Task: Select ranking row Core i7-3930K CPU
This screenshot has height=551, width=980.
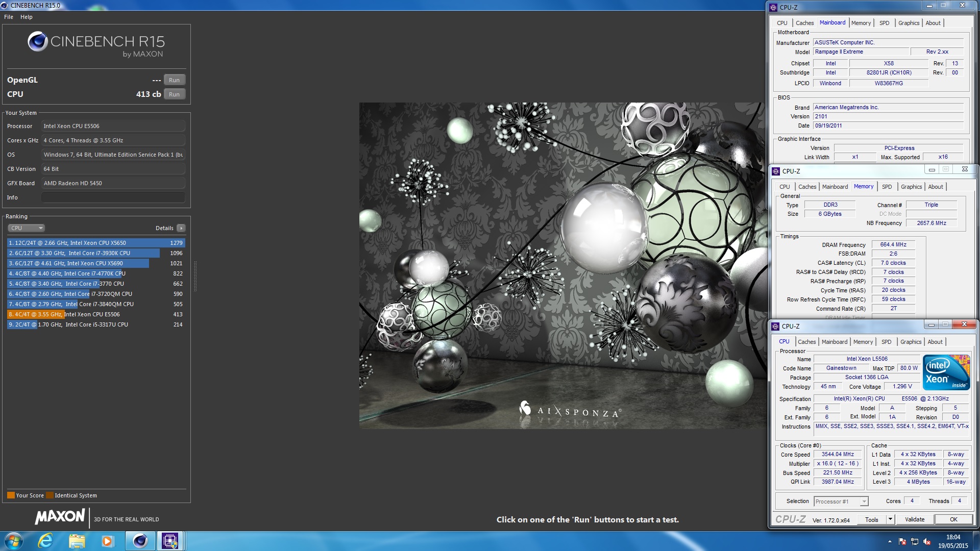Action: (x=96, y=253)
